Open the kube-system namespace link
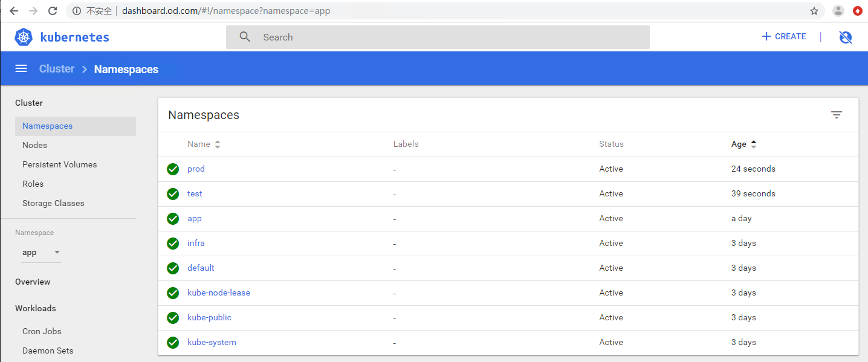This screenshot has width=868, height=362. 212,342
